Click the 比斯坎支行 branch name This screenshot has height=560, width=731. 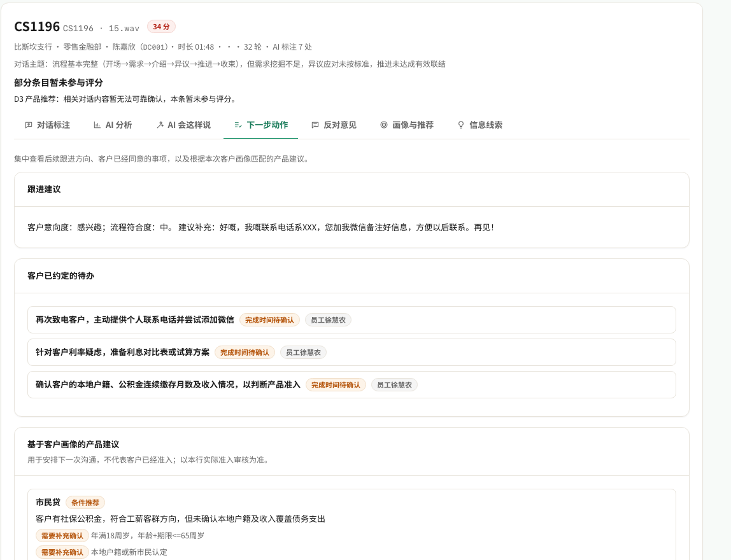point(33,47)
